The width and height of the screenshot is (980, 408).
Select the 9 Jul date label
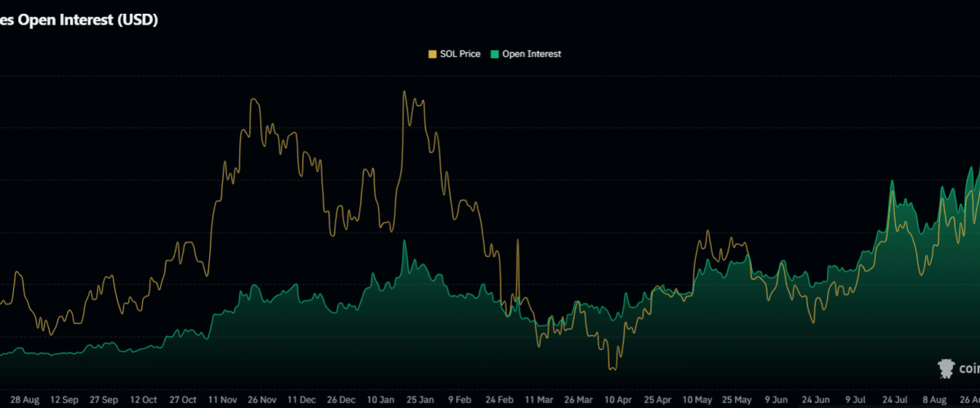click(x=856, y=400)
